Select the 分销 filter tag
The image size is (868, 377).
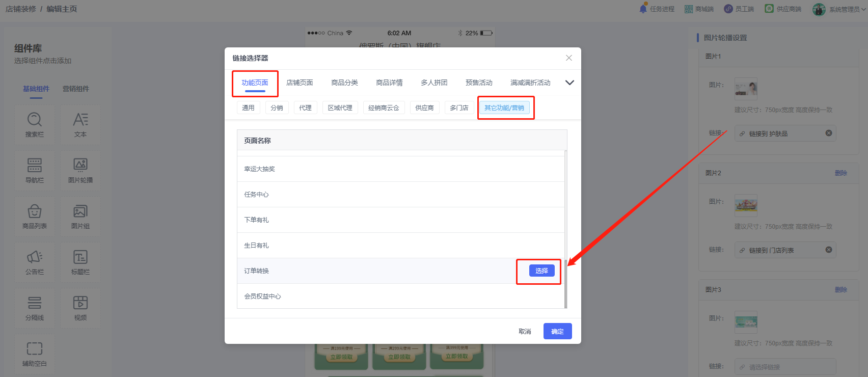[x=277, y=107]
